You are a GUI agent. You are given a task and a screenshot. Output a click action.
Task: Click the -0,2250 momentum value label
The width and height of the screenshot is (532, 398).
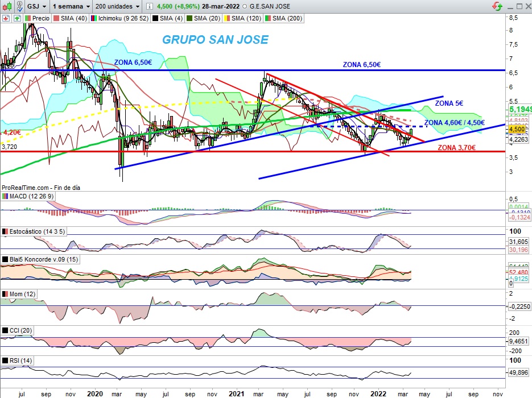[x=519, y=306]
